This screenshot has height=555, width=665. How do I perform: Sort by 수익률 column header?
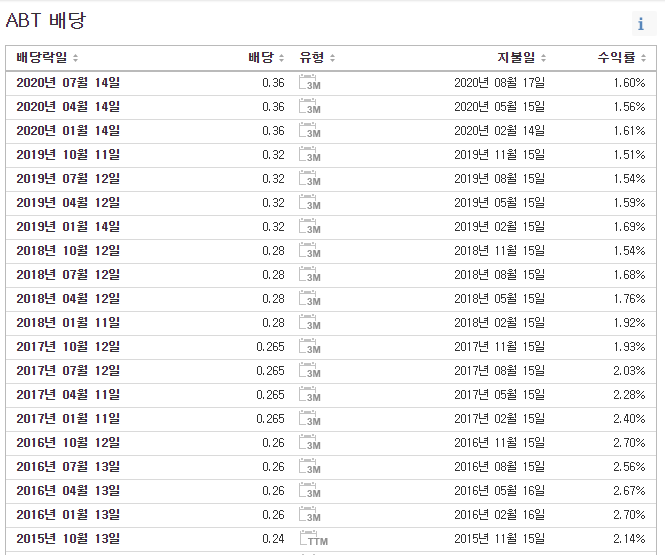pyautogui.click(x=621, y=58)
